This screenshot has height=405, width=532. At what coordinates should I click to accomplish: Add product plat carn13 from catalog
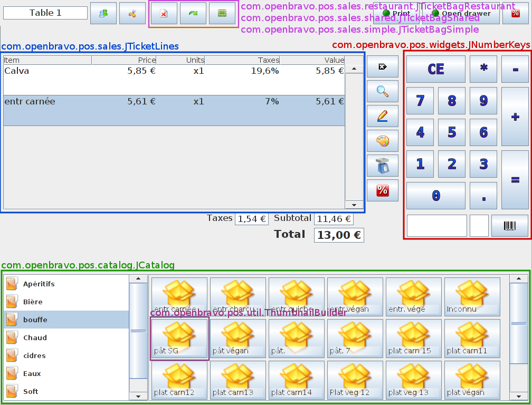tap(238, 380)
